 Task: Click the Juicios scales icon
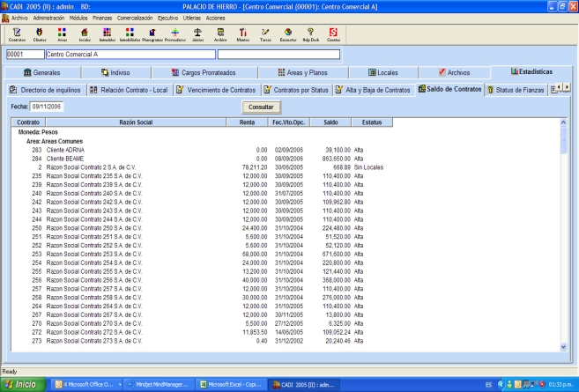[x=197, y=33]
